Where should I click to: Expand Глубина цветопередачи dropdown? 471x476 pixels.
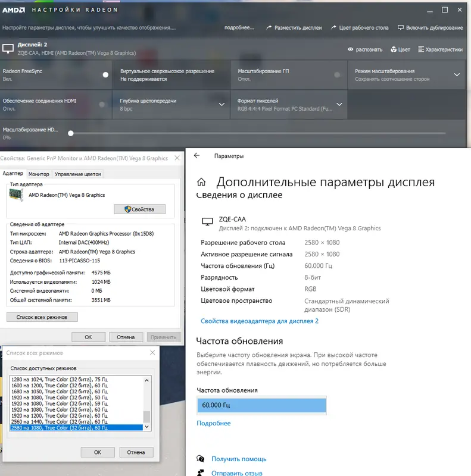[x=222, y=105]
